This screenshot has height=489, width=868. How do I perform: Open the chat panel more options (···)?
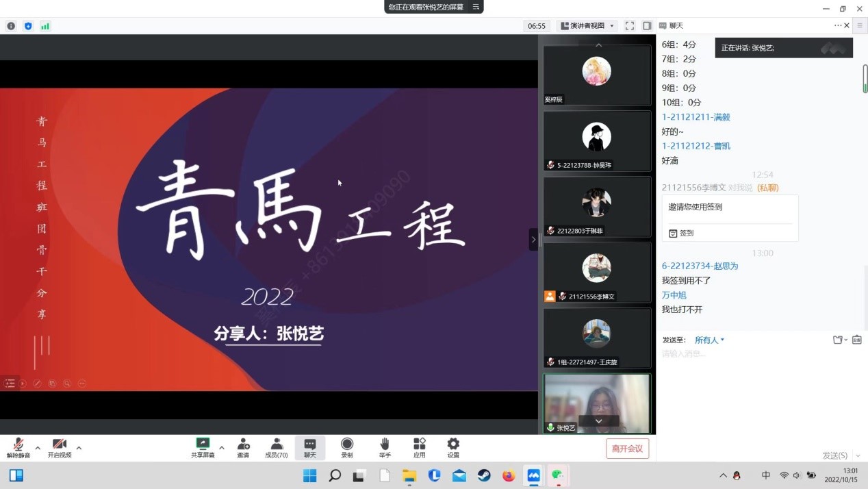837,25
